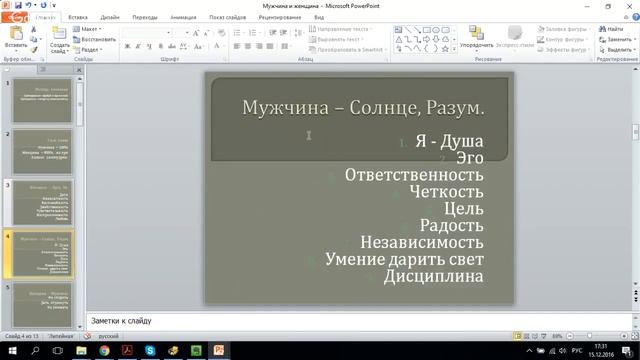The width and height of the screenshot is (640, 360).
Task: Justify the text
Action: 270,47
